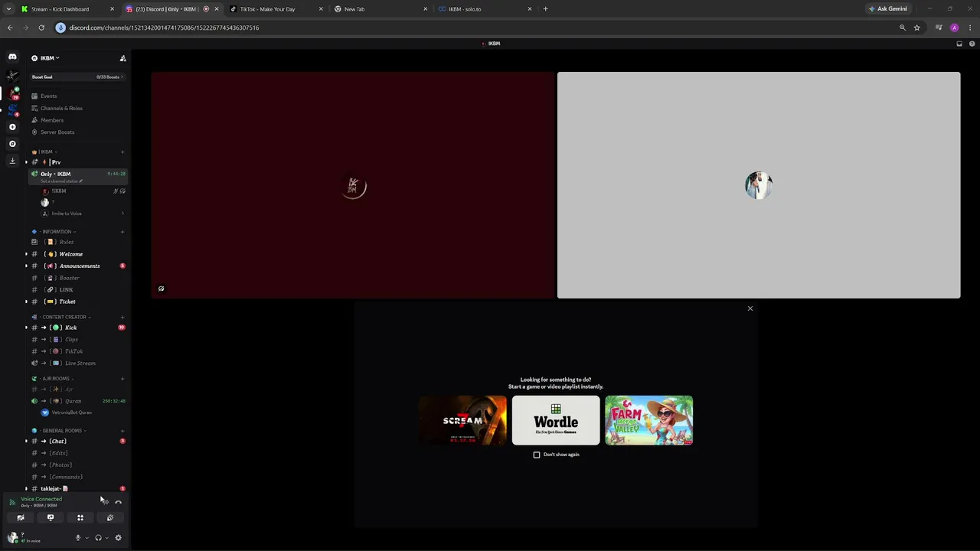
Task: Switch to the TikTok - Make Your Day tab
Action: (x=276, y=9)
